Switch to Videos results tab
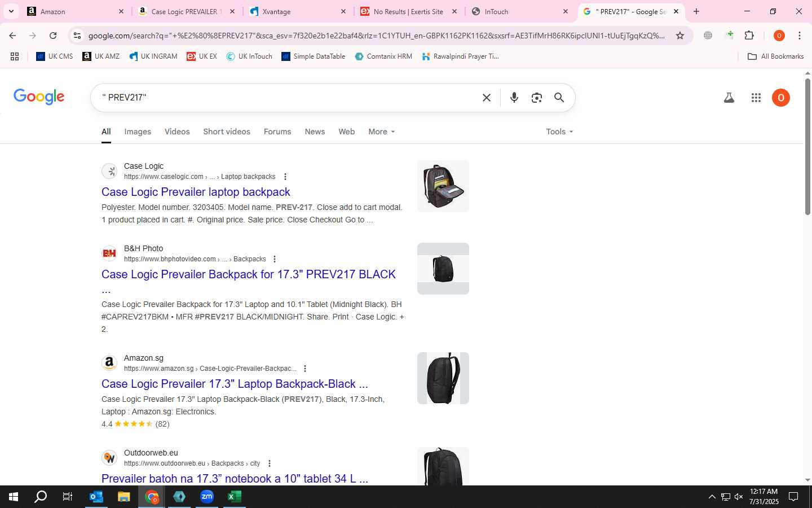 point(177,132)
